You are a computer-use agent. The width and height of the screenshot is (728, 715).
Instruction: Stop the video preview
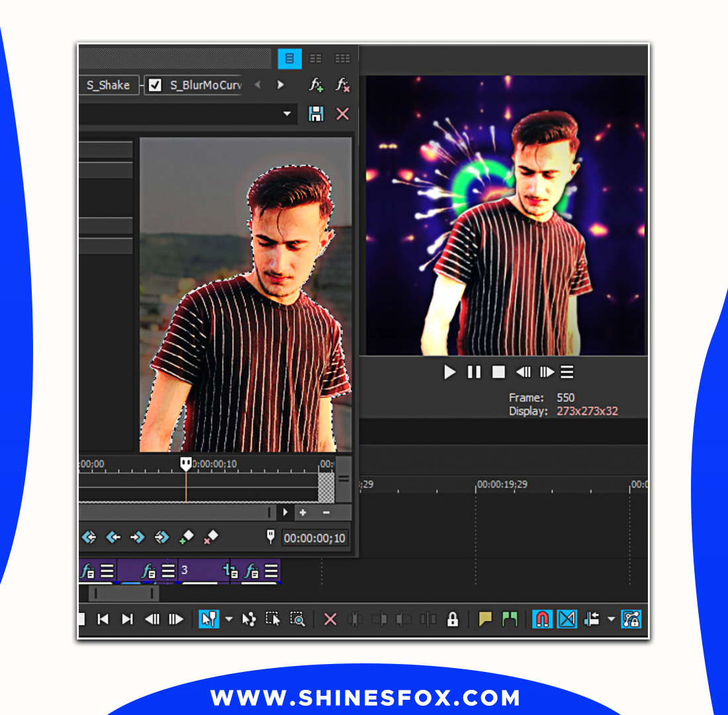click(x=498, y=372)
